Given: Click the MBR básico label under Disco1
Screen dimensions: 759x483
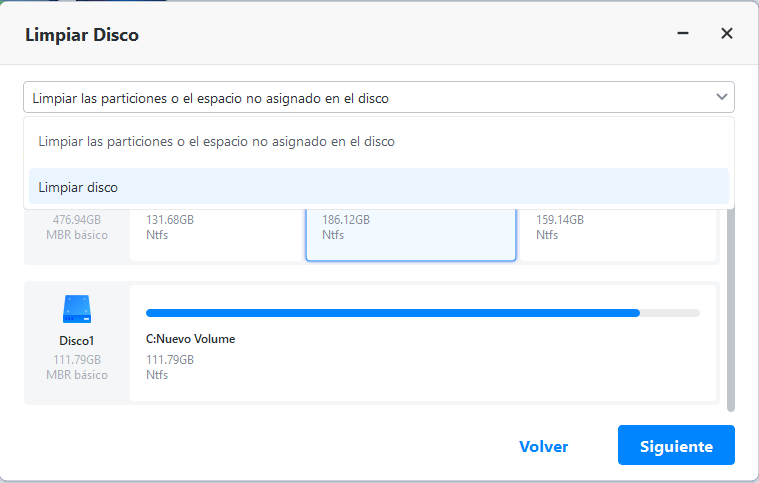Looking at the screenshot, I should [x=77, y=375].
